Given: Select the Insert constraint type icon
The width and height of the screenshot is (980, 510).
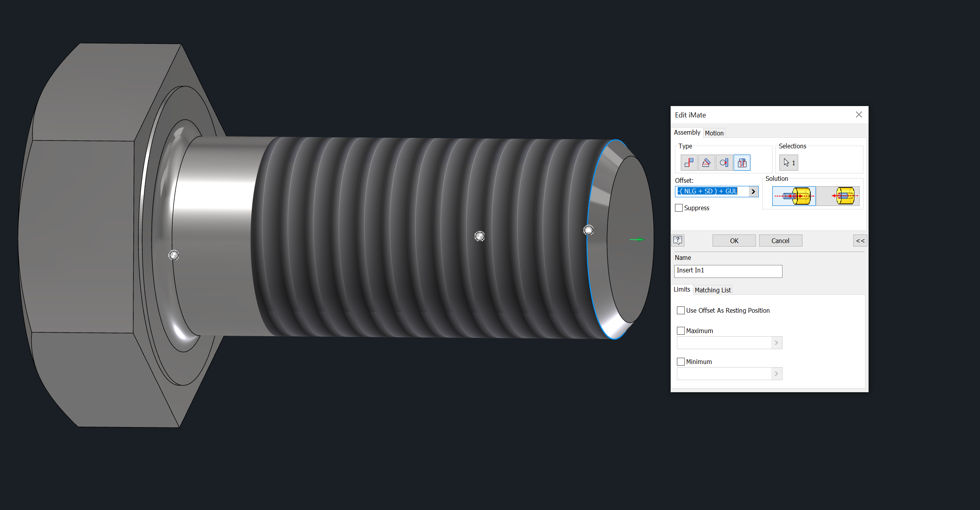Looking at the screenshot, I should 742,162.
